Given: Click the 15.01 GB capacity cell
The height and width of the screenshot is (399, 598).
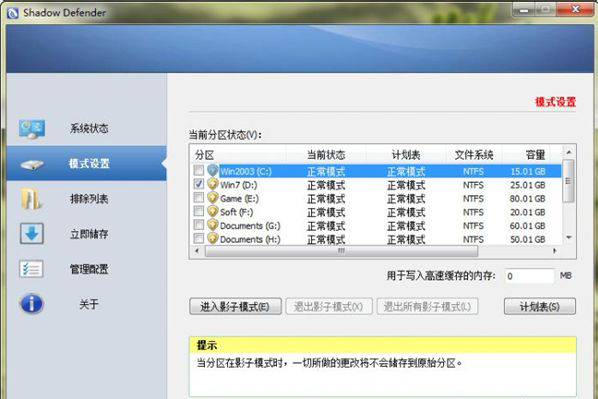Looking at the screenshot, I should [x=528, y=171].
